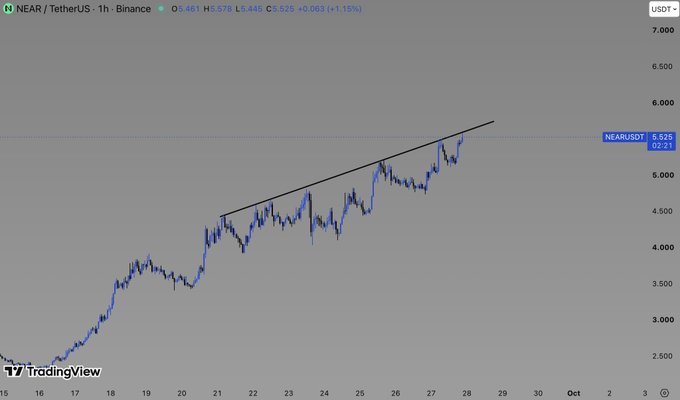The height and width of the screenshot is (400, 680).
Task: Click the close price value C5.525
Action: point(280,9)
